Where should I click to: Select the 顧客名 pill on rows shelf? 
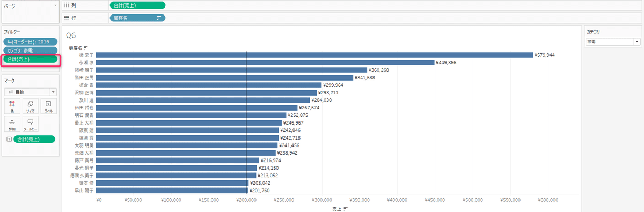(x=137, y=18)
